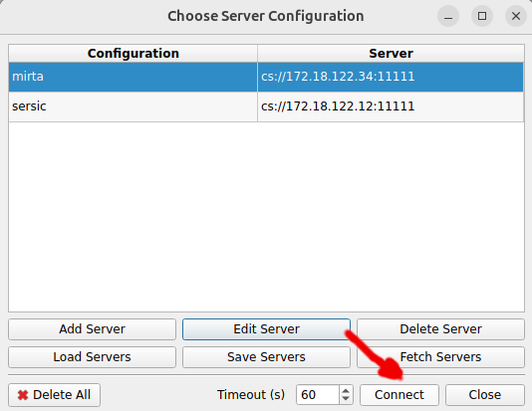Image resolution: width=532 pixels, height=411 pixels.
Task: Maximize the server configuration dialog
Action: (x=482, y=16)
